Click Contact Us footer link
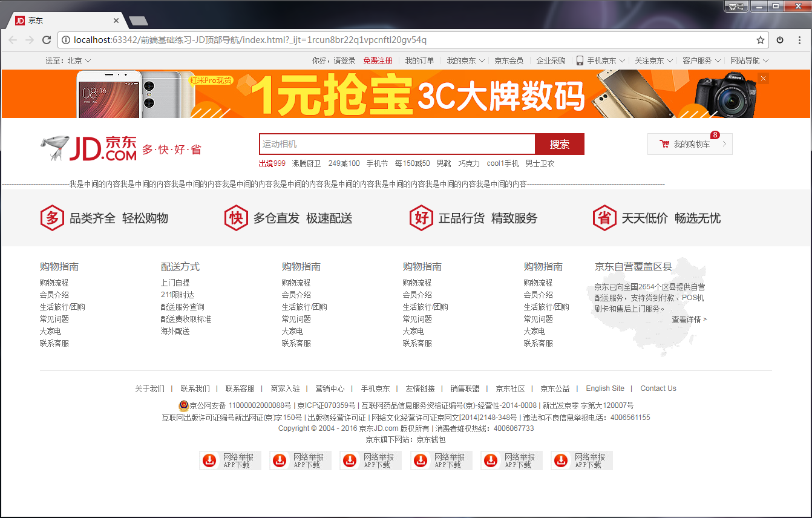The image size is (812, 518). point(658,388)
